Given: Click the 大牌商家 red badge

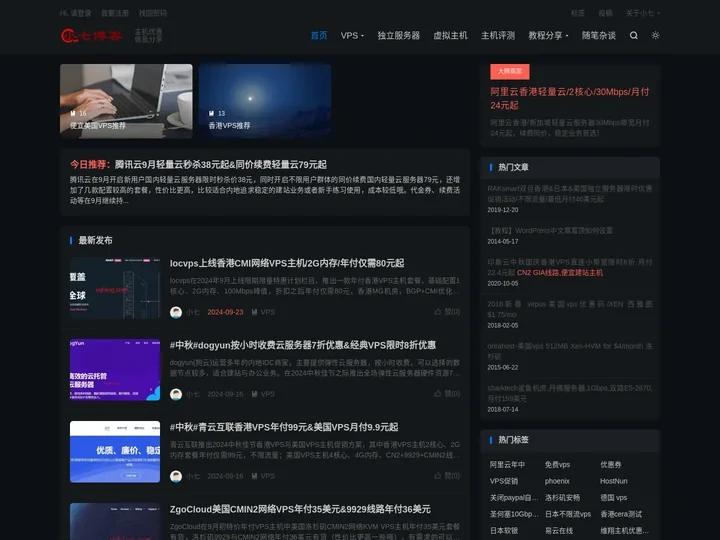Looking at the screenshot, I should 510,71.
